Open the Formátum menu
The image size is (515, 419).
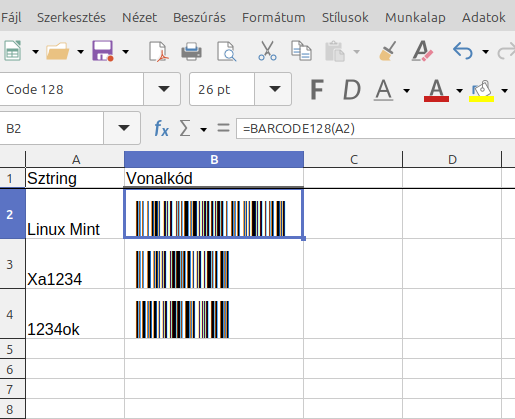pos(274,17)
